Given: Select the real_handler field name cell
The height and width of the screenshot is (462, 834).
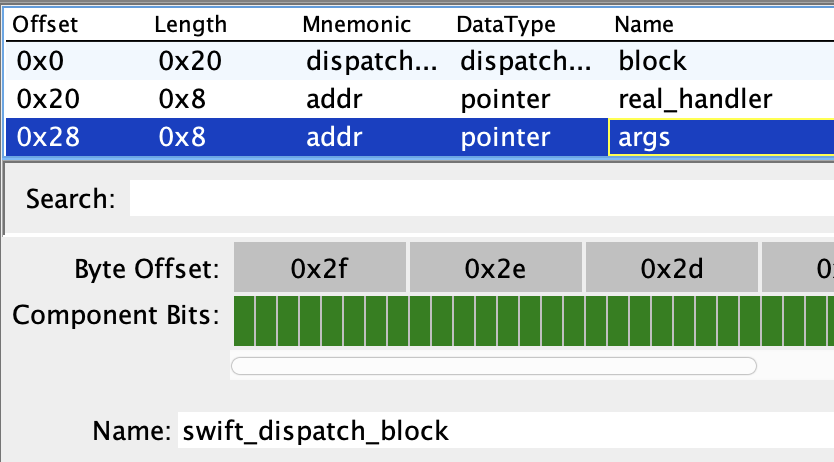Looking at the screenshot, I should tap(695, 99).
